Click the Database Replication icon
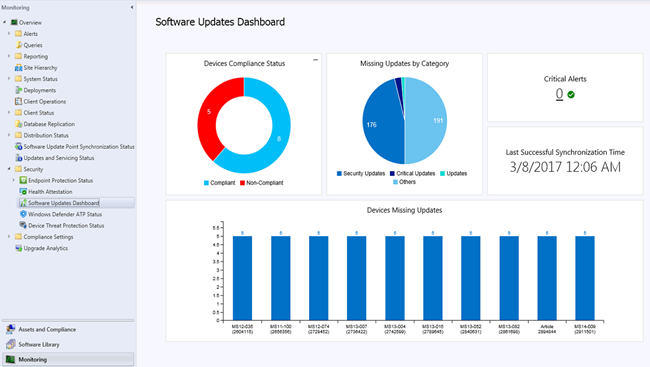650x367 pixels. click(18, 124)
